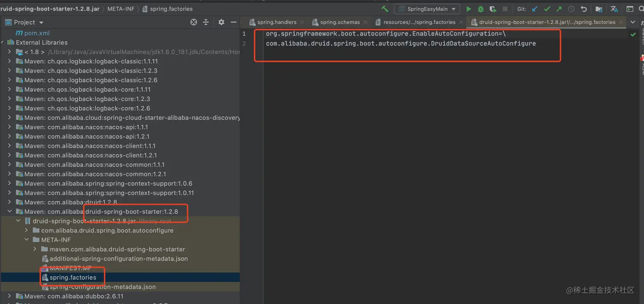This screenshot has width=644, height=304.
Task: Expand logback-core:1.2.6 library node
Action: click(x=9, y=108)
